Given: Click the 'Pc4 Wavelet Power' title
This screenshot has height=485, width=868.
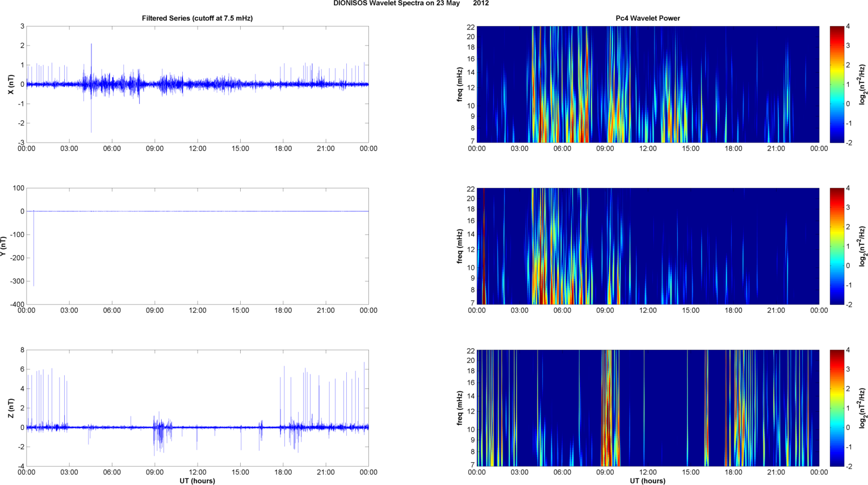Looking at the screenshot, I should coord(648,18).
